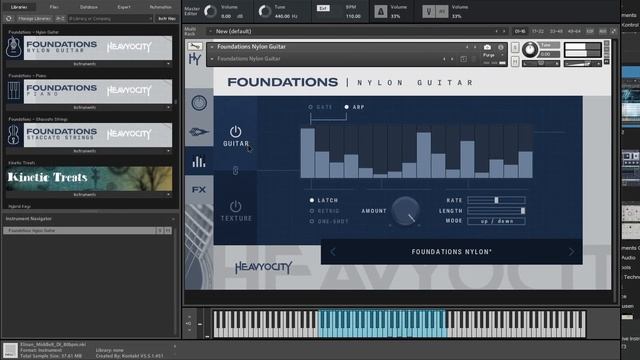Click the HY Heavyocity logo icon in instrument header
This screenshot has height=360, width=640.
195,60
